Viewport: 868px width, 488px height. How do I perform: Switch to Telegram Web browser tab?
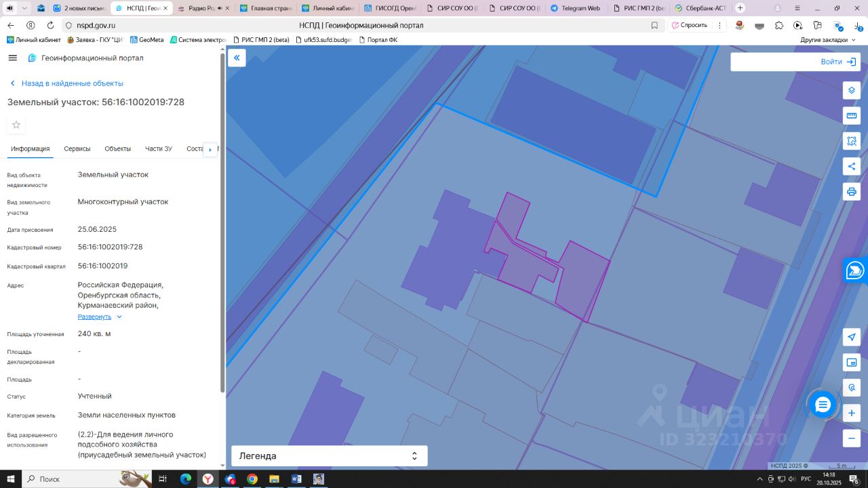575,8
